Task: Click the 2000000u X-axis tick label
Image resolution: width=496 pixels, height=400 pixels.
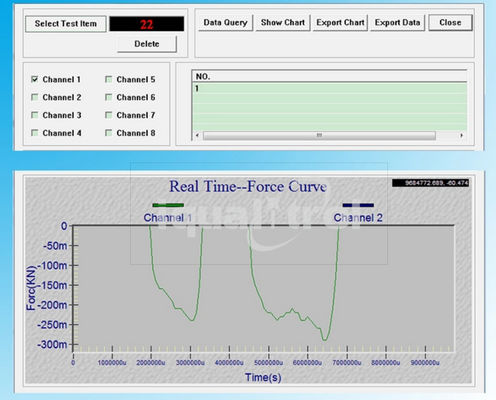Action: 151,363
